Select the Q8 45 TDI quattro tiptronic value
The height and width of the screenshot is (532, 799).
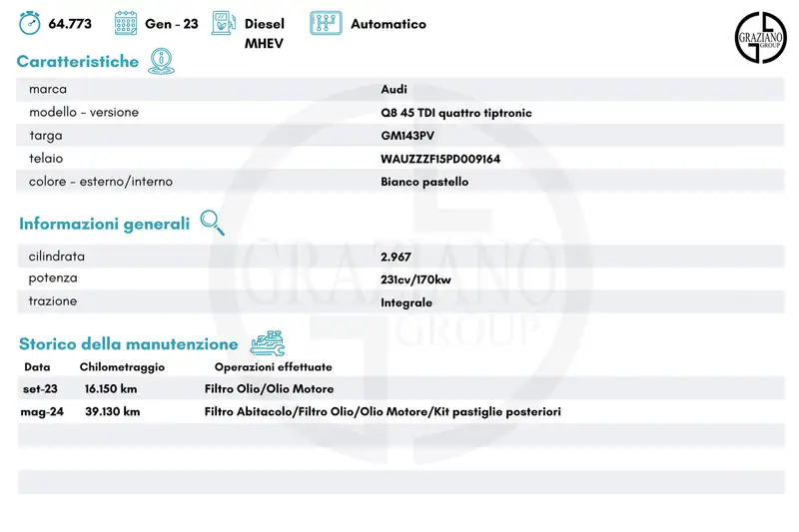click(456, 113)
